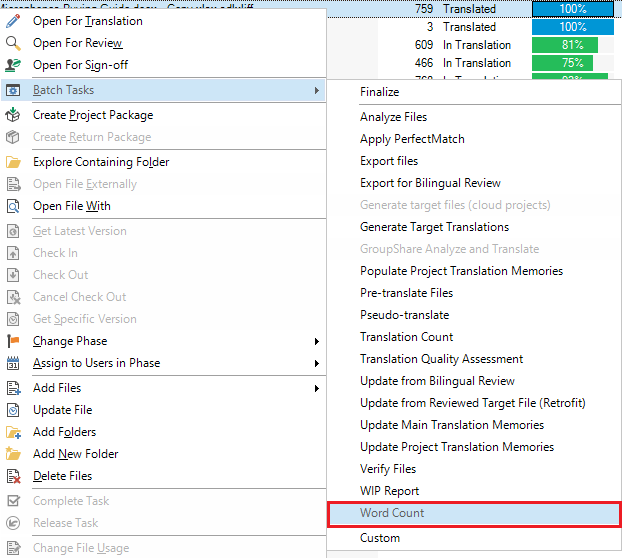
Task: Expand the Batch Tasks submenu arrow
Action: coord(317,90)
